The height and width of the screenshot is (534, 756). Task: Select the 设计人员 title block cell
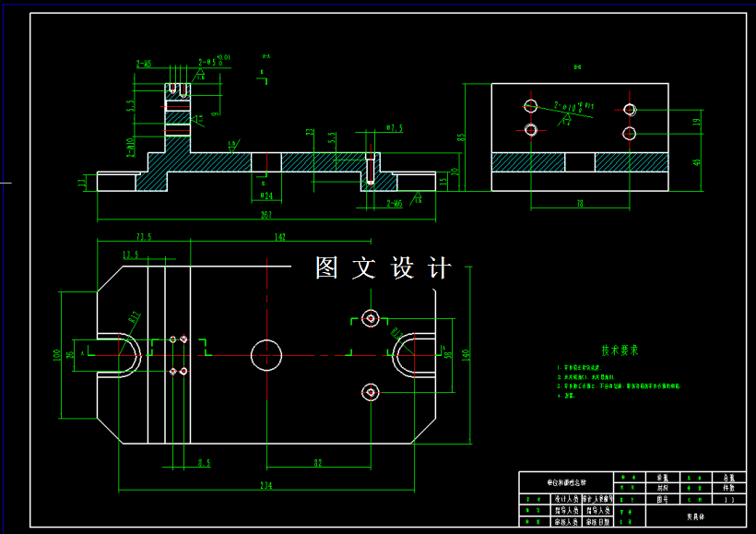[x=566, y=499]
